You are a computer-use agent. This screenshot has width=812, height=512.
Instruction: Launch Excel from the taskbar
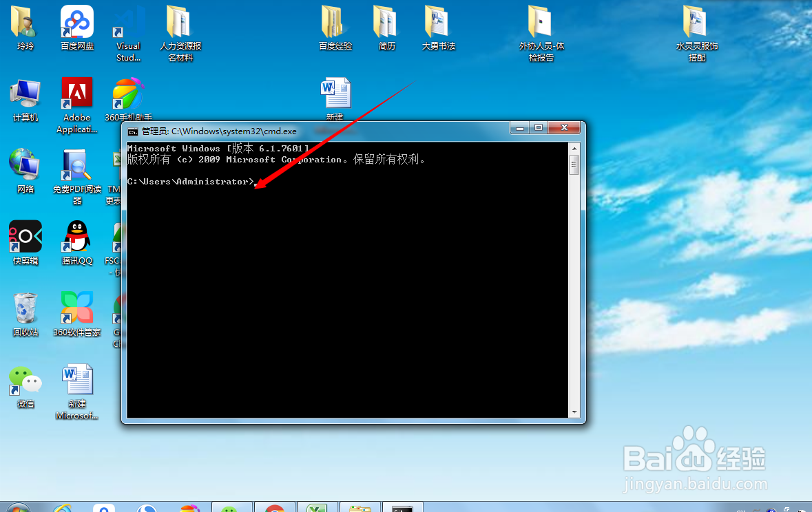pos(317,508)
